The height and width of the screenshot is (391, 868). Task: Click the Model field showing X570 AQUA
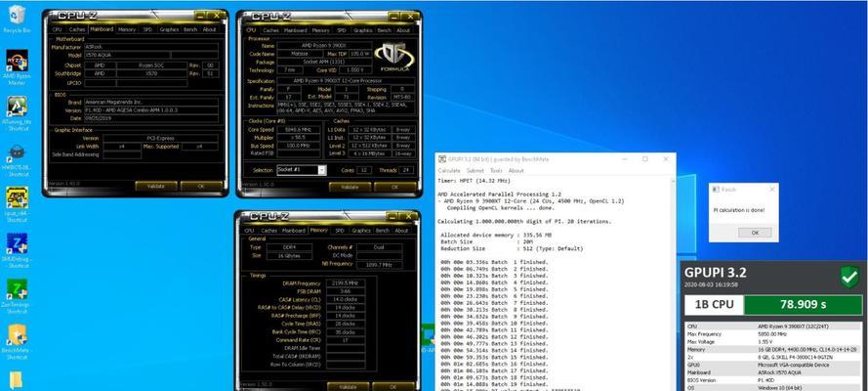pyautogui.click(x=126, y=55)
